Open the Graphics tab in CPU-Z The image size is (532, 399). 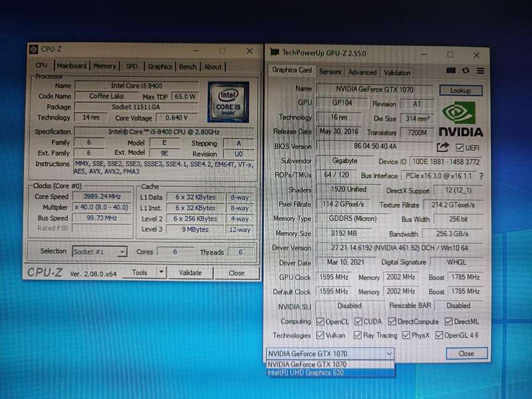pos(160,66)
